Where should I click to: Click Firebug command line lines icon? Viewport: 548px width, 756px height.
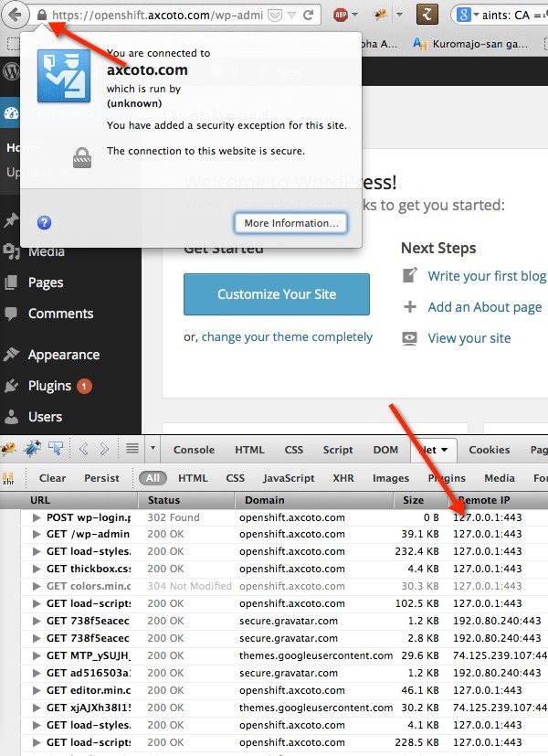pos(132,449)
